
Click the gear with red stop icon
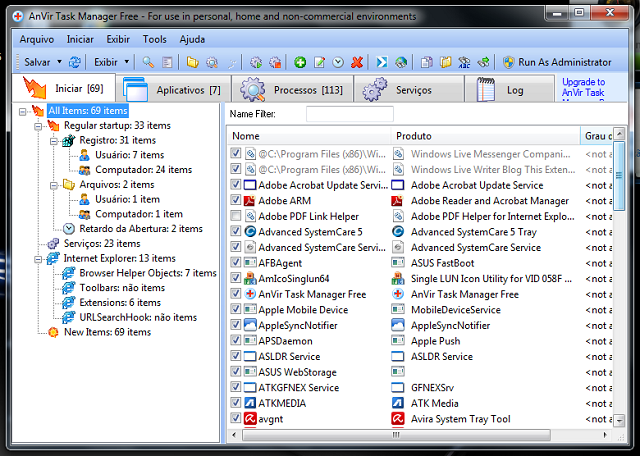point(275,62)
